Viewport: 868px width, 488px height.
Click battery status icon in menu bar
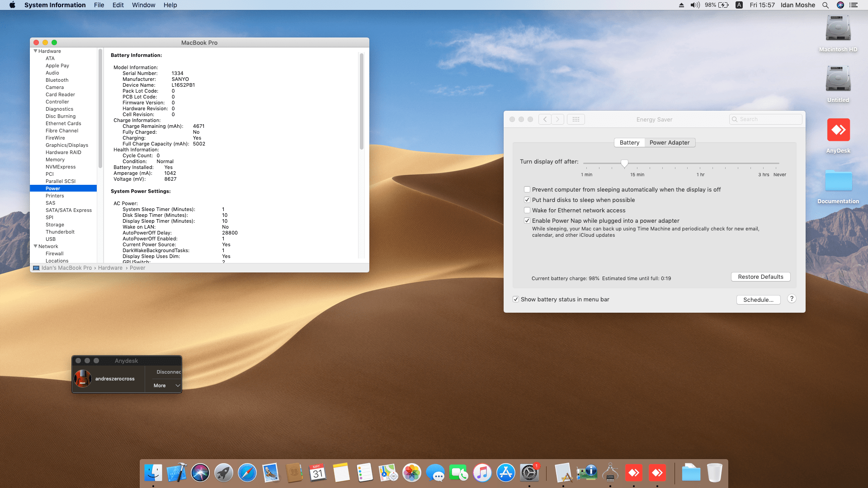coord(724,5)
